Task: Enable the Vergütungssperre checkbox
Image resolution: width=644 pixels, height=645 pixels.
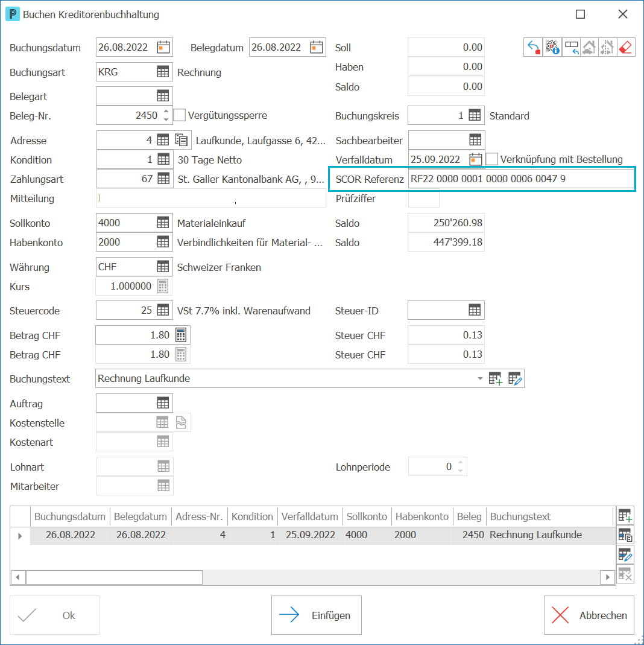Action: (x=180, y=115)
